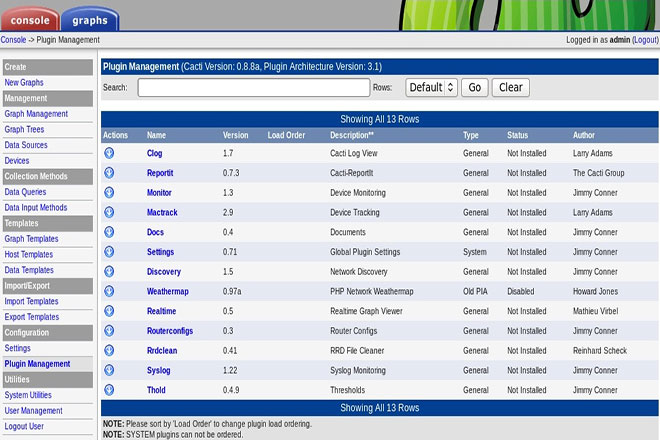The height and width of the screenshot is (440, 660).
Task: Open the Syslog plugin link
Action: tap(158, 371)
